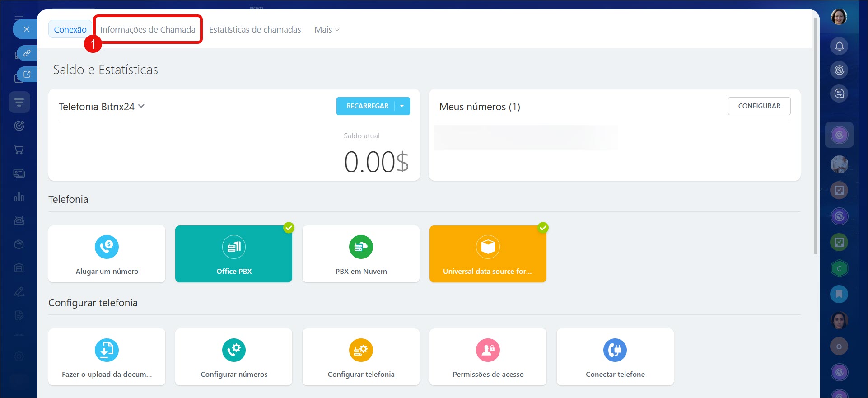Expand the Telefonia Bitrix24 dropdown
This screenshot has width=868, height=398.
coord(141,106)
